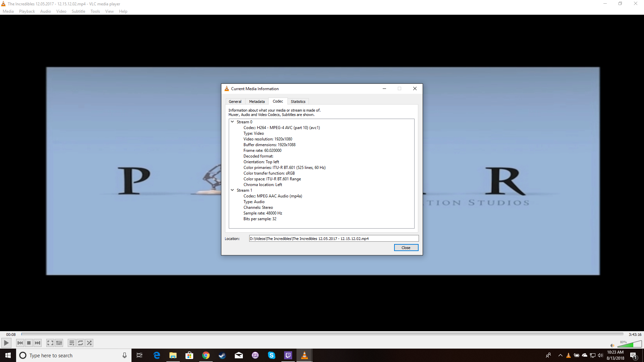Click the Previous media button
Screen dimensions: 644x362
click(20, 343)
